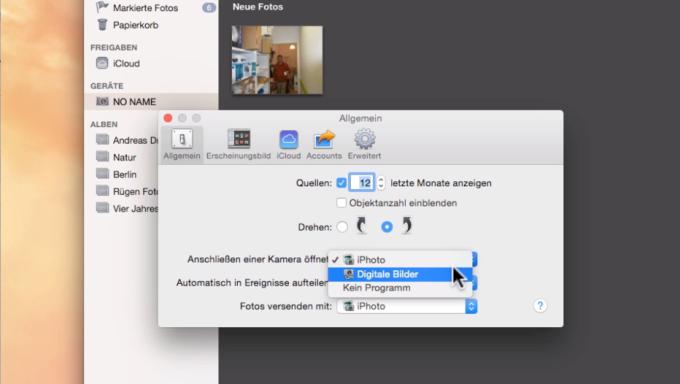The height and width of the screenshot is (384, 680).
Task: Enable Objektanzahl einblenden checkbox
Action: 341,203
